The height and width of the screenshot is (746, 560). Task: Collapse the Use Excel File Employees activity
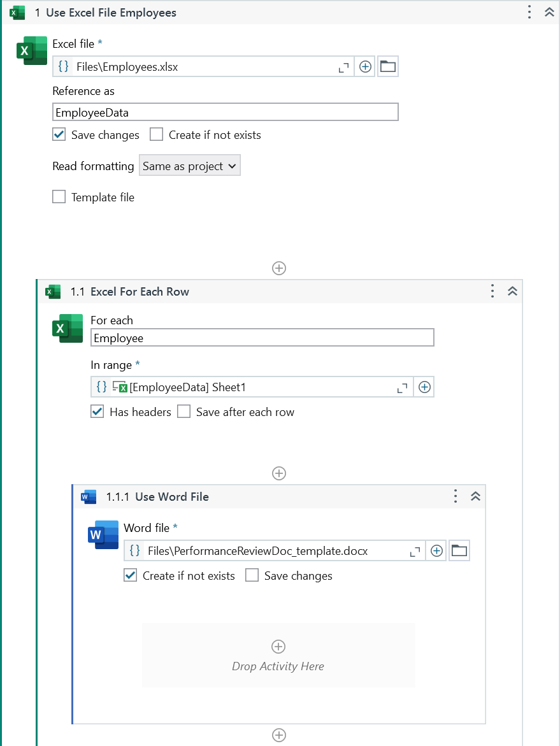(x=549, y=12)
